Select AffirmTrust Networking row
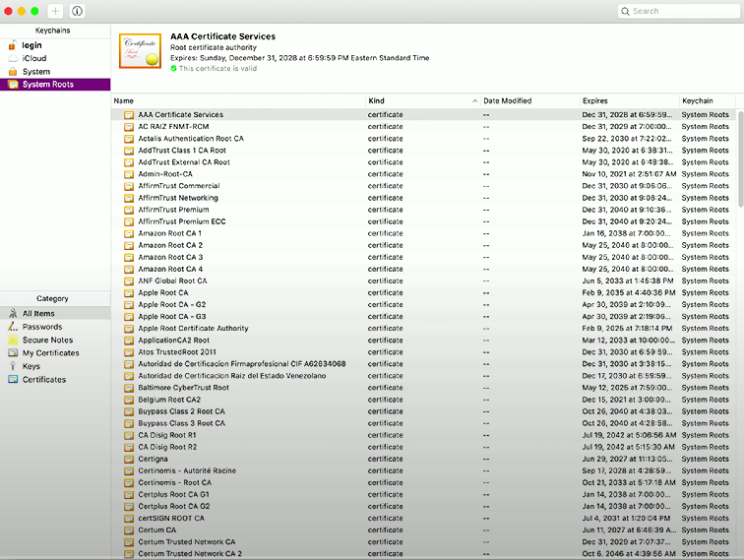Image resolution: width=744 pixels, height=560 pixels. 424,198
